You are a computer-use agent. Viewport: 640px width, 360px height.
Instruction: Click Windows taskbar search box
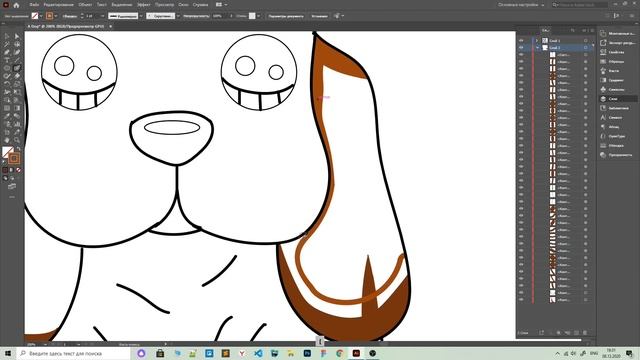tap(72, 353)
